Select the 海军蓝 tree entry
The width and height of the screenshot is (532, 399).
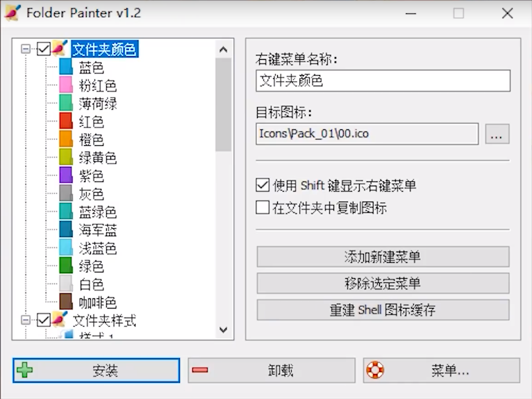coord(98,230)
